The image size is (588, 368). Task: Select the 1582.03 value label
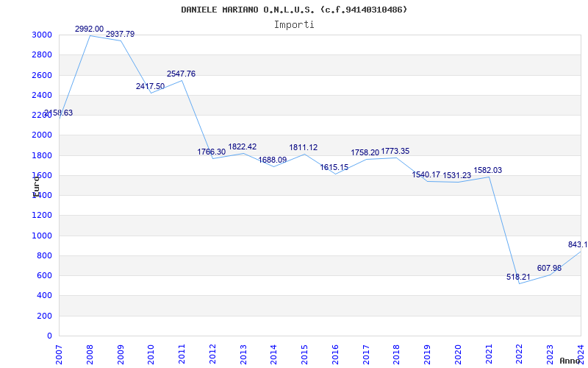click(487, 171)
